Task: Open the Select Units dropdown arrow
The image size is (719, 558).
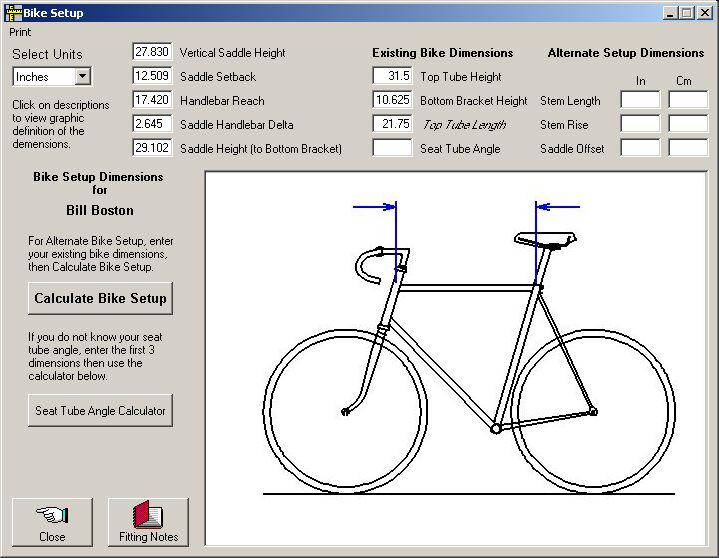Action: click(x=83, y=76)
